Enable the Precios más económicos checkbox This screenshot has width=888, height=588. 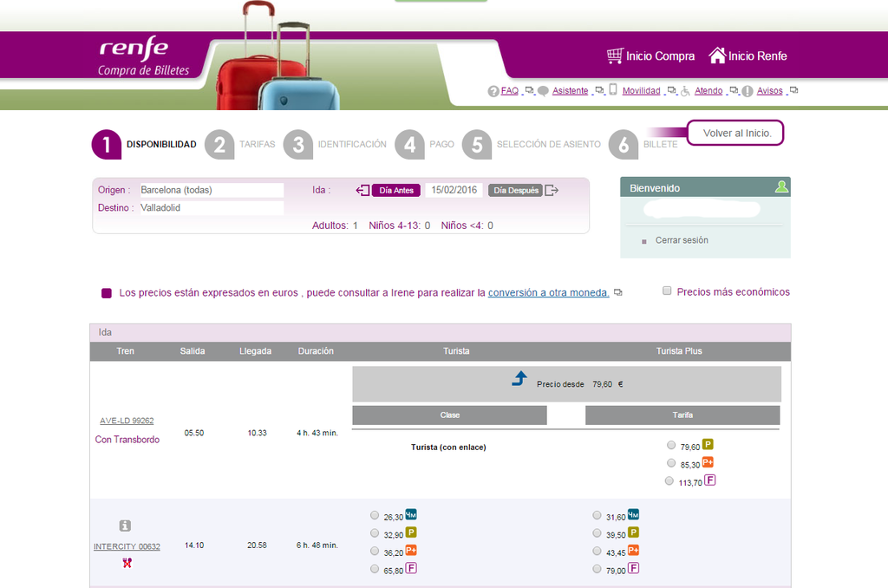pos(667,291)
